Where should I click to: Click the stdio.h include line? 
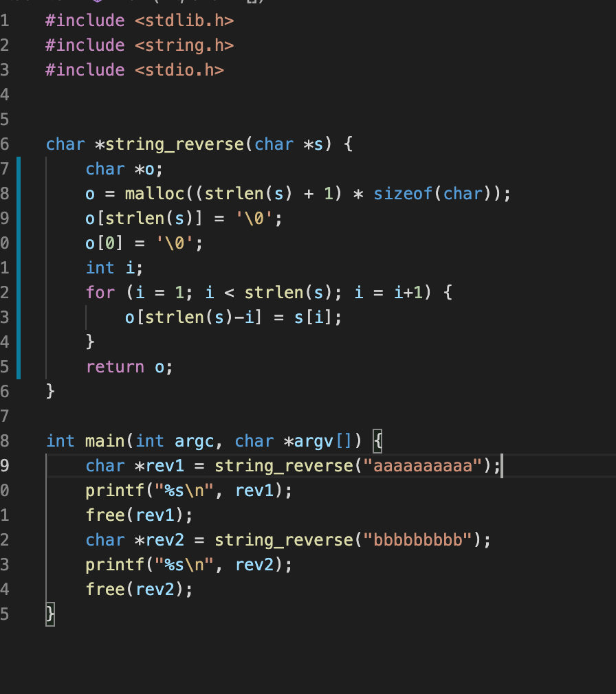point(134,70)
